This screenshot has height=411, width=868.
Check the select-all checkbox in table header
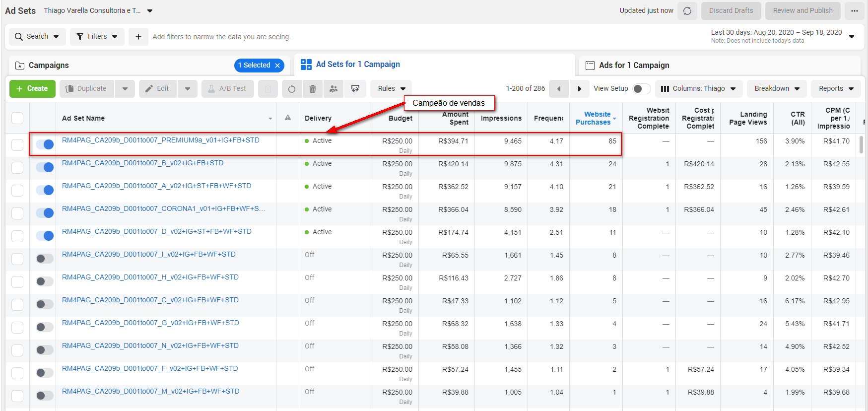[17, 118]
